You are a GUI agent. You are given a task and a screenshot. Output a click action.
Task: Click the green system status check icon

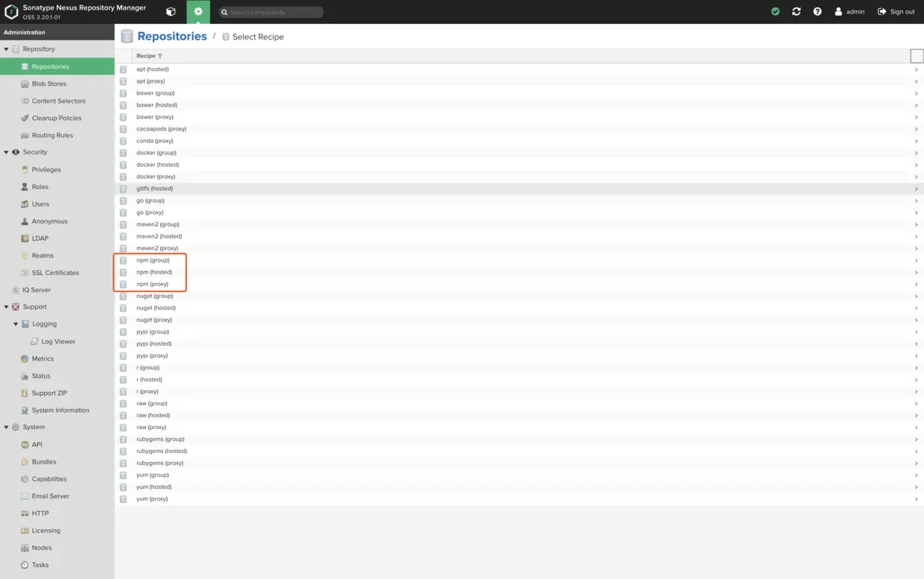tap(776, 12)
